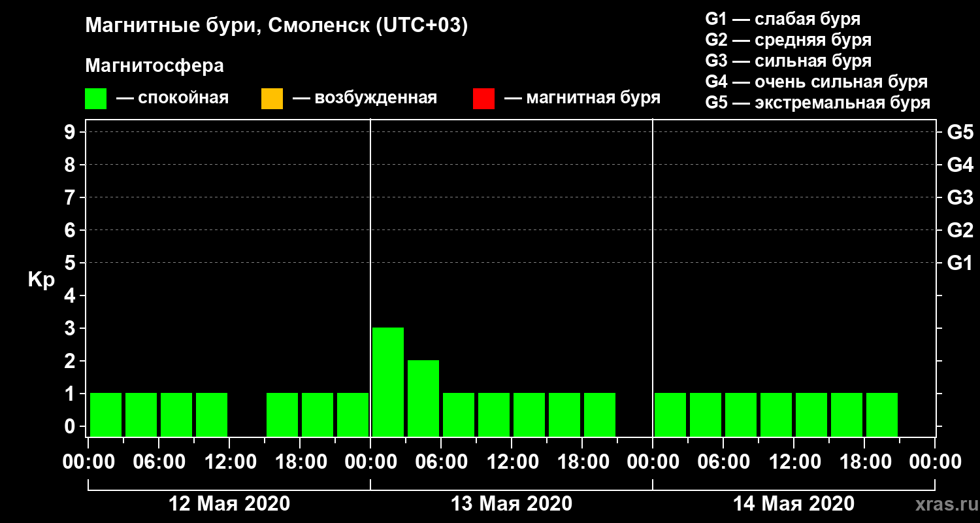The height and width of the screenshot is (523, 980).
Task: Click the G4 label on right axis
Action: pos(960,165)
